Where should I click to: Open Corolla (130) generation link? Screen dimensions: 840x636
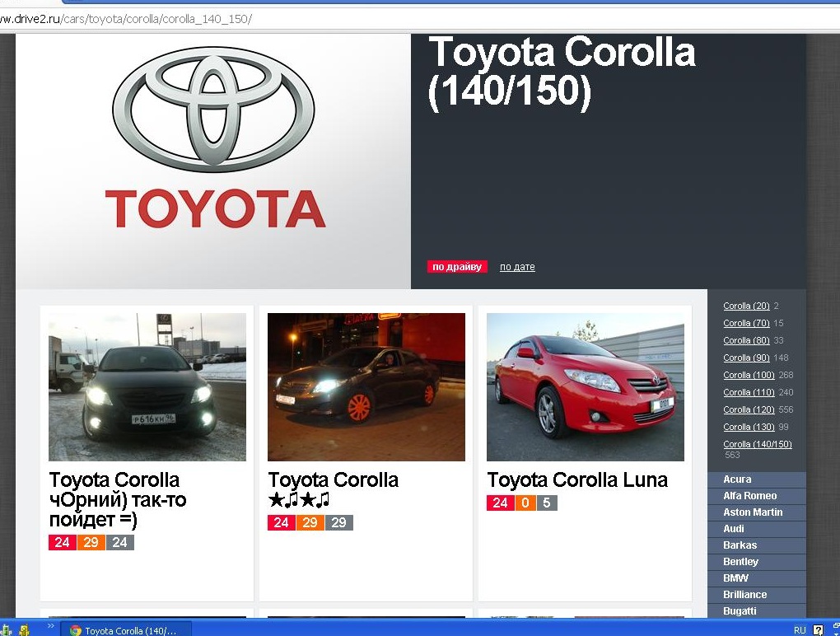click(x=749, y=427)
